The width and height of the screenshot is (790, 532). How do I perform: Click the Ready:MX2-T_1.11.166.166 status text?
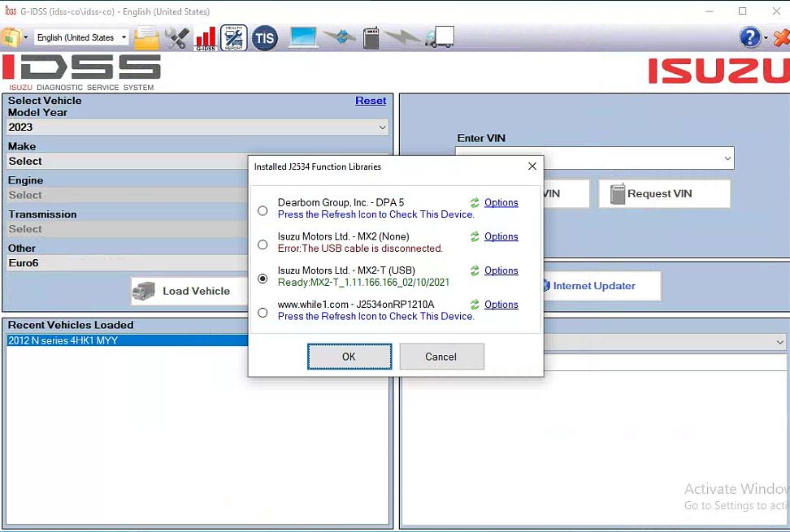[363, 283]
